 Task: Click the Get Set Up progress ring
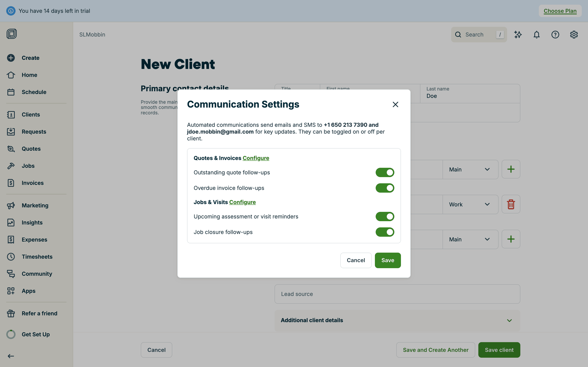11,334
